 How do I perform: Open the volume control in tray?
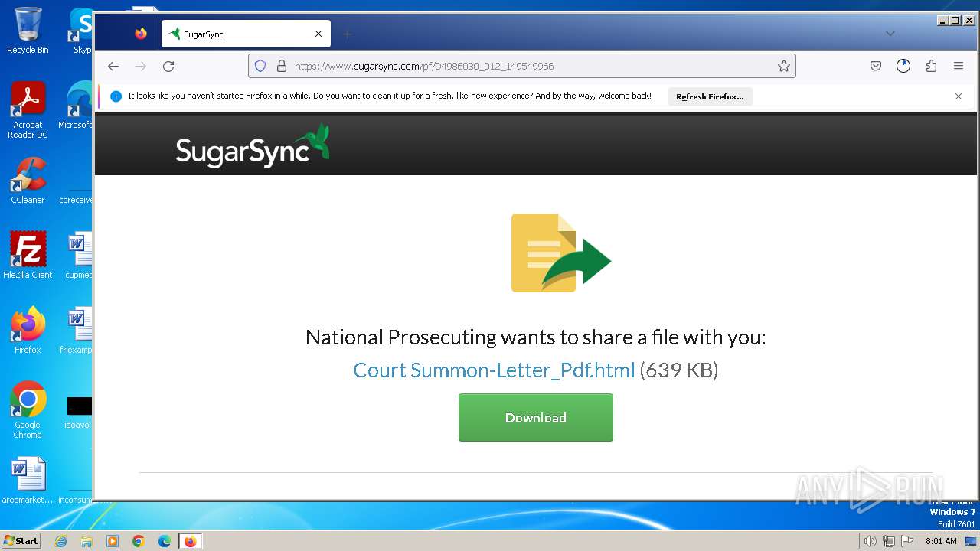(870, 541)
